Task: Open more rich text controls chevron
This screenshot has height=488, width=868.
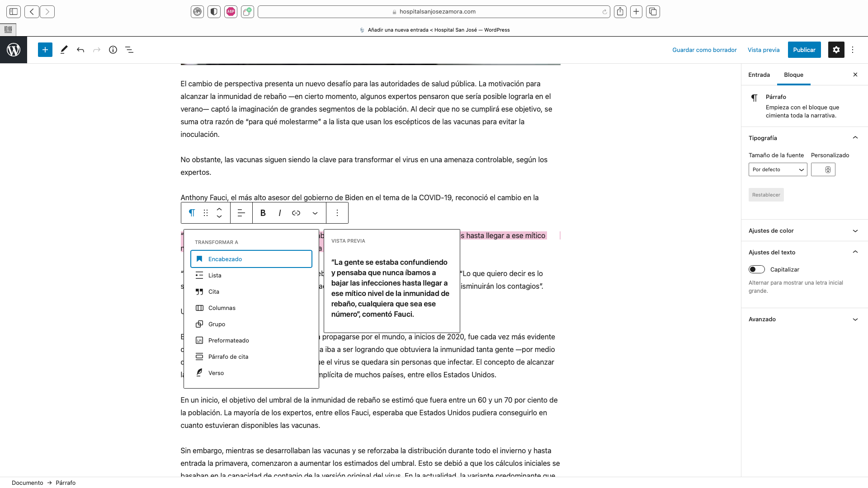Action: point(315,213)
